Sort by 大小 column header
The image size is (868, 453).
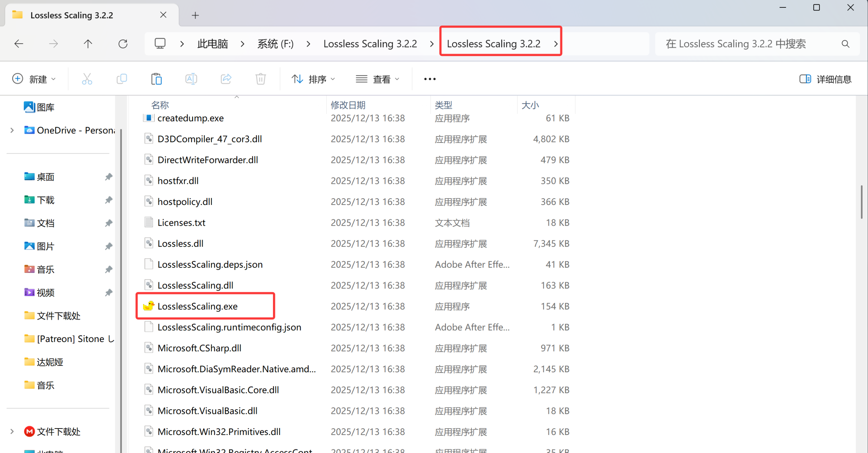coord(530,105)
